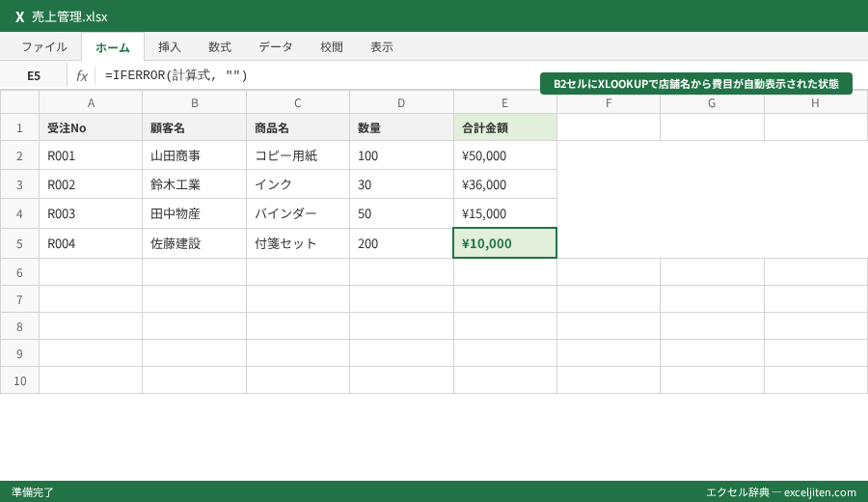Select cell containing R003
Viewport: 868px width, 502px height.
(x=91, y=214)
